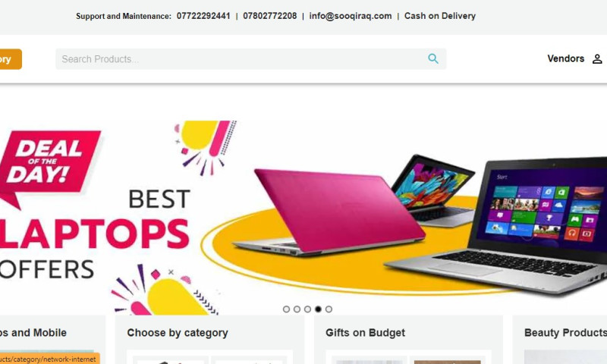Call support number 07722292441

tap(203, 16)
